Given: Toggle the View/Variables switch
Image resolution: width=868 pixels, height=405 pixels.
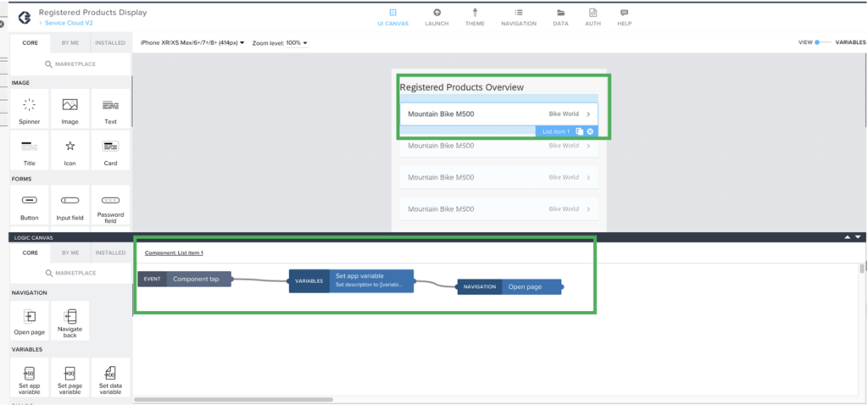Looking at the screenshot, I should pyautogui.click(x=818, y=42).
